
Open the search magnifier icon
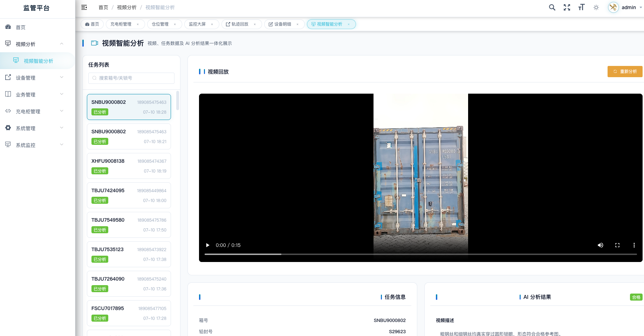pos(552,7)
